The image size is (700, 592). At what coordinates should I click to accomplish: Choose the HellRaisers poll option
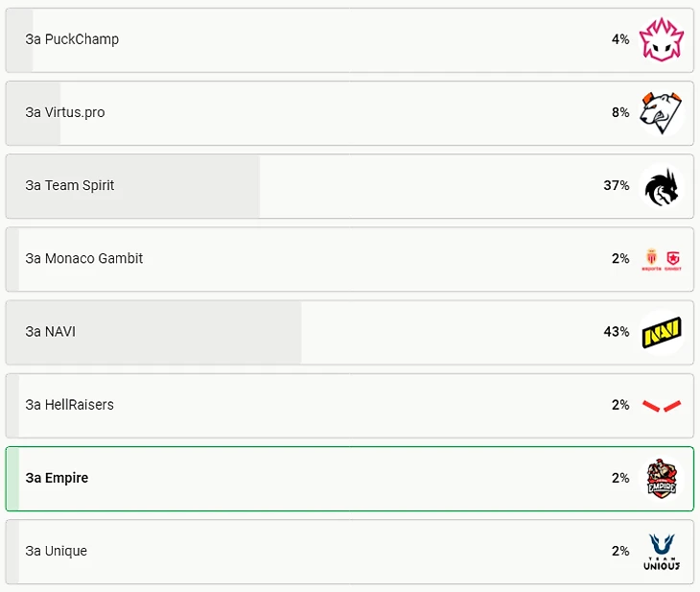pos(350,405)
